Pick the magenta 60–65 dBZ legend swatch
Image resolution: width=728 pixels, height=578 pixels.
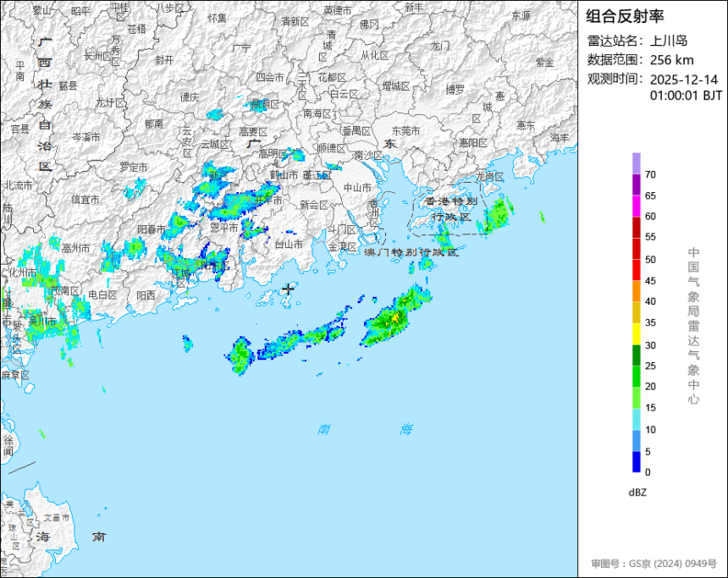(636, 206)
